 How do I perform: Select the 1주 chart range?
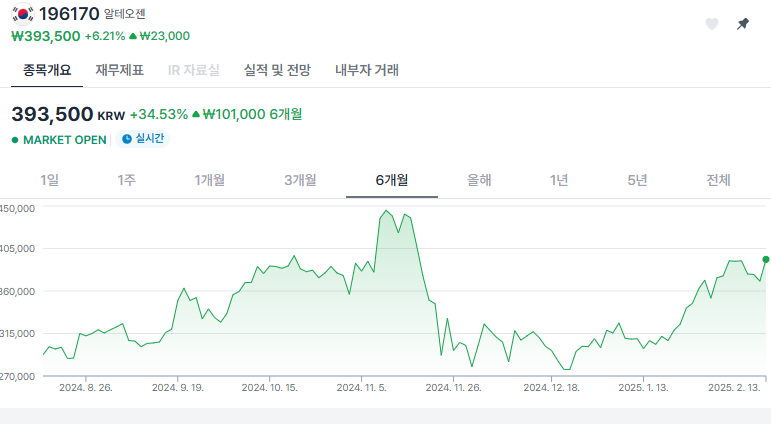(127, 180)
